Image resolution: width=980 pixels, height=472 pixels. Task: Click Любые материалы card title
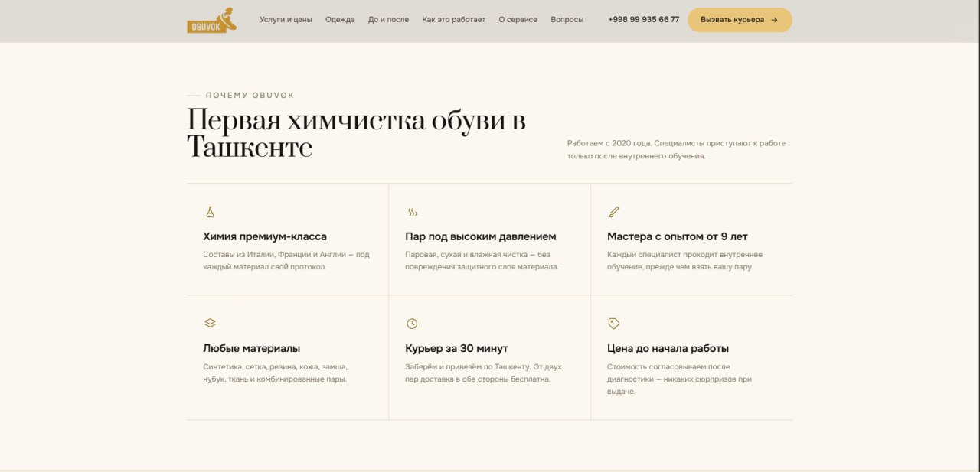pyautogui.click(x=252, y=349)
